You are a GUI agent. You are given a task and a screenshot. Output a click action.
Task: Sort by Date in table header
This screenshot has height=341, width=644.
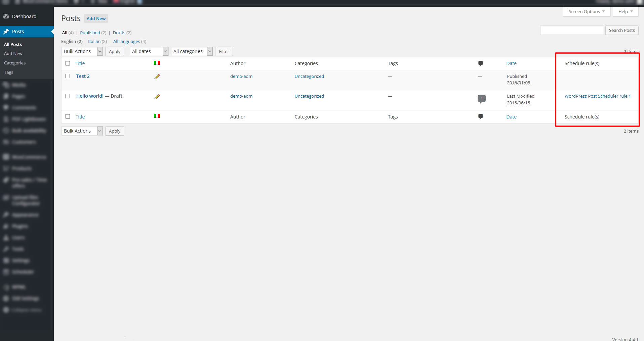511,63
